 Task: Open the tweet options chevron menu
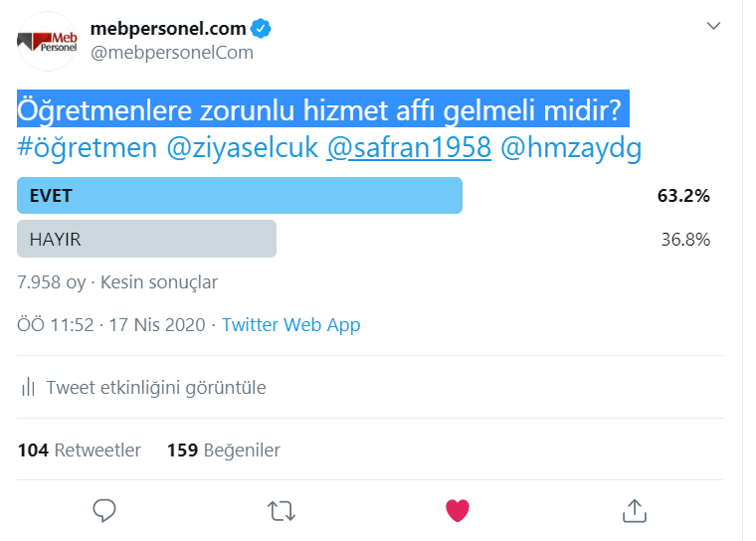[x=713, y=26]
